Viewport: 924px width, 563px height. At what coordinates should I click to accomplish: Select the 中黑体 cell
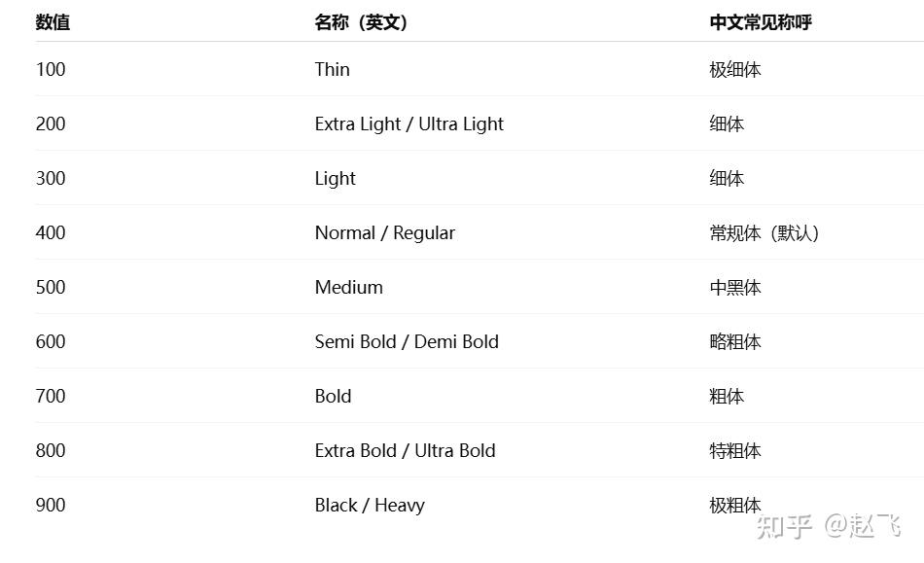pyautogui.click(x=734, y=287)
